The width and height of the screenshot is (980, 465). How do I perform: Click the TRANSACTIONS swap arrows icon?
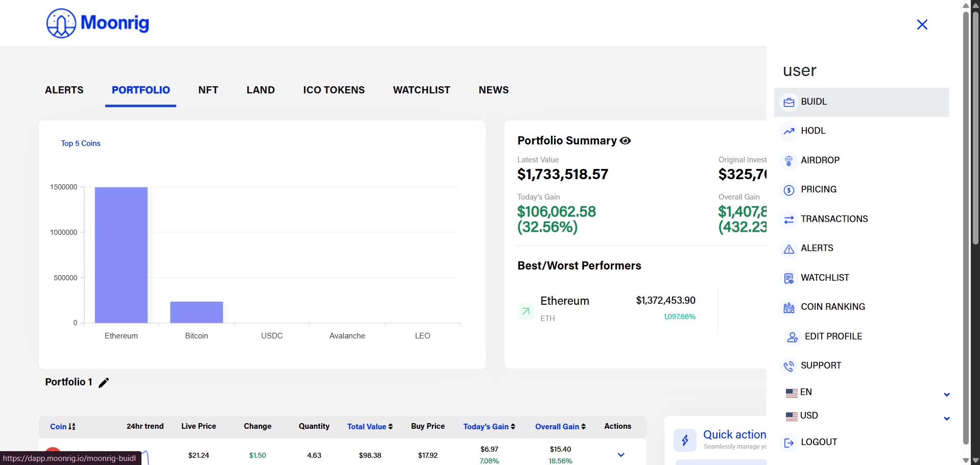pos(789,219)
